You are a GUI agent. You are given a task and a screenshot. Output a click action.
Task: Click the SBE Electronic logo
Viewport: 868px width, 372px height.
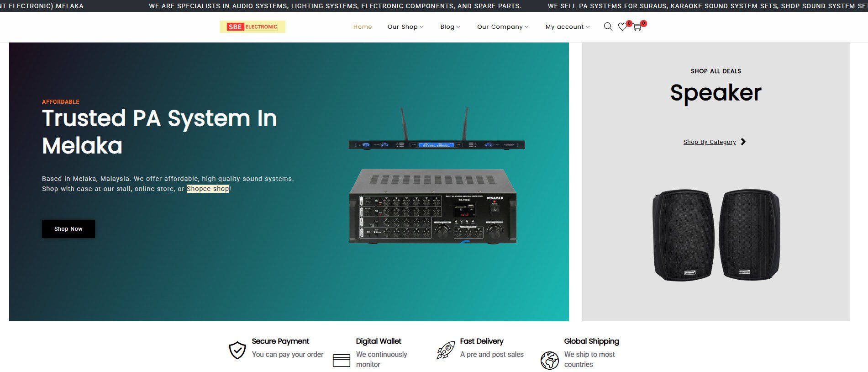coord(252,27)
